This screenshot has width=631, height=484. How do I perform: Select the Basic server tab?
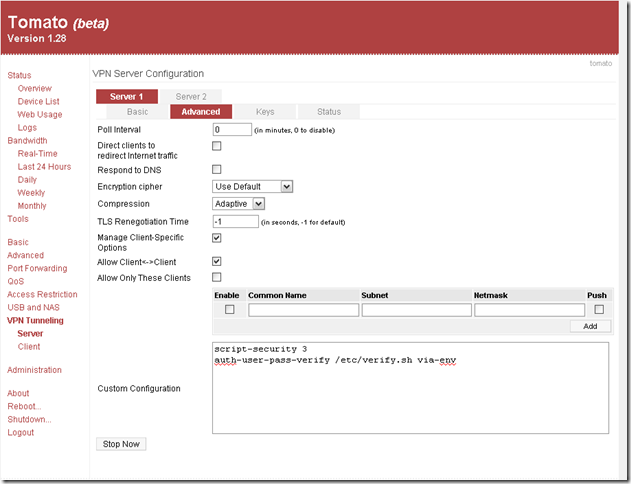(137, 112)
